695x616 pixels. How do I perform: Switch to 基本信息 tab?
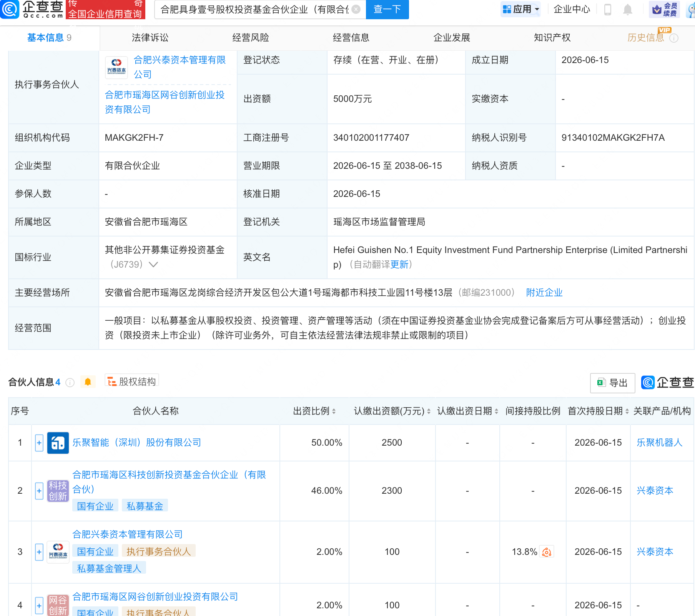49,38
